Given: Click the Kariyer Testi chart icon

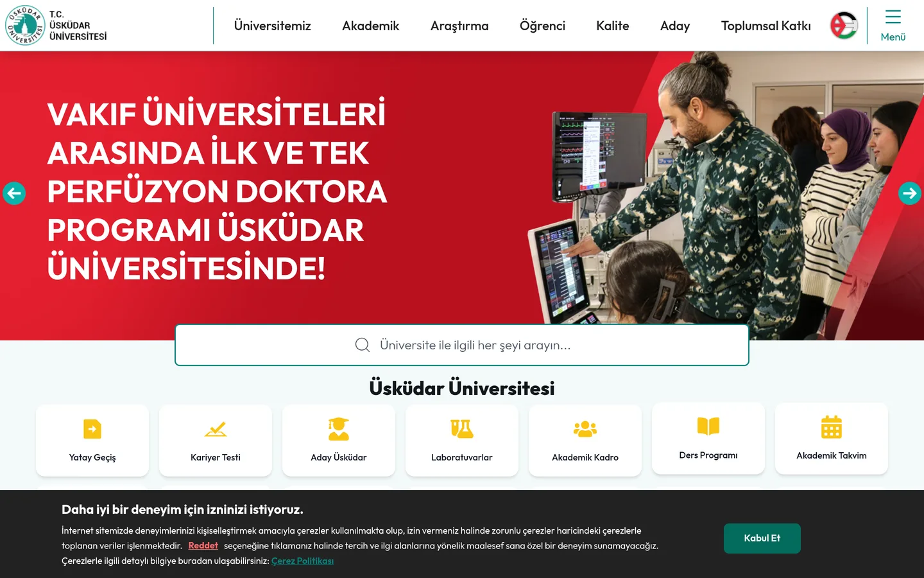Looking at the screenshot, I should pyautogui.click(x=216, y=428).
